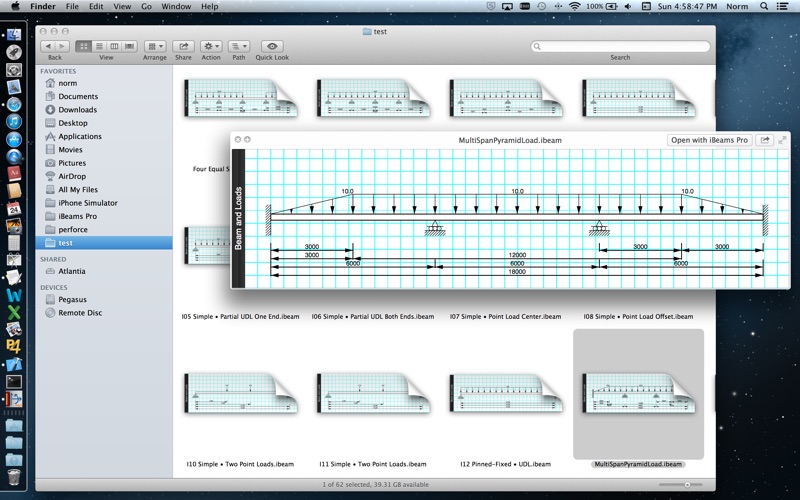Select I11 Simple Two Point Loads thumbnail

(x=373, y=393)
